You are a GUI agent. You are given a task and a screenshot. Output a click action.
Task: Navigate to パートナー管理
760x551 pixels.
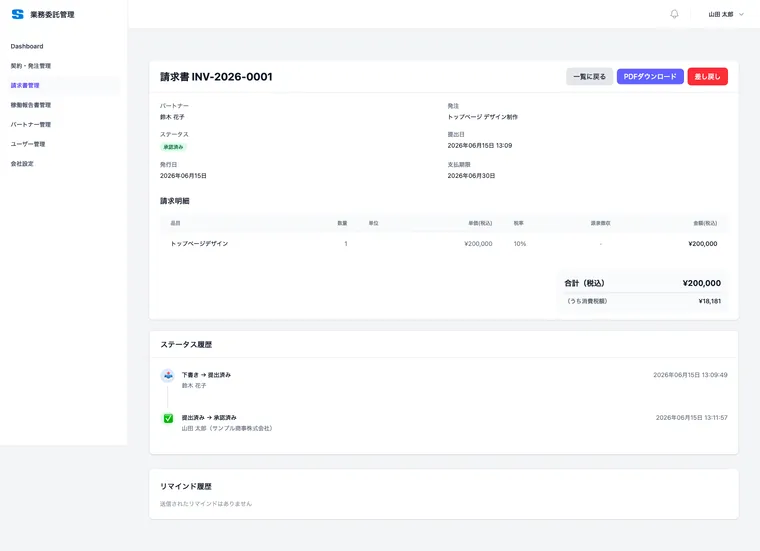[x=31, y=125]
